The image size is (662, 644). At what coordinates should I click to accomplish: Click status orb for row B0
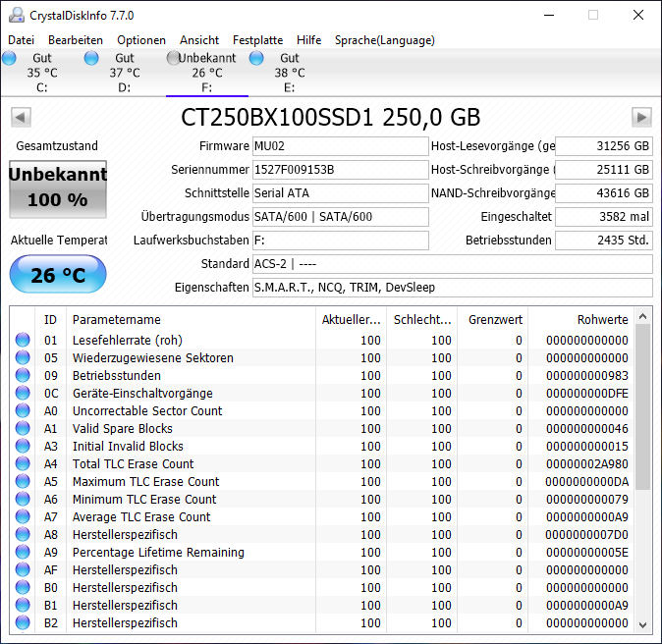click(23, 588)
